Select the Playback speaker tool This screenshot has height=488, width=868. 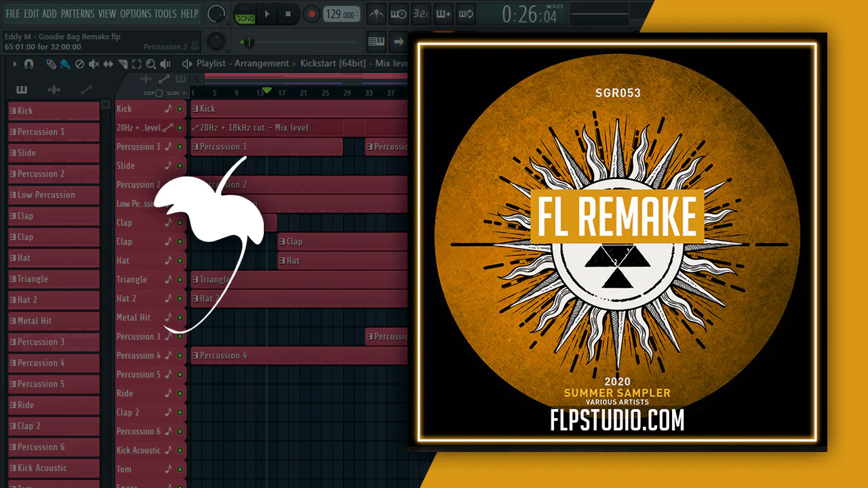(x=165, y=64)
